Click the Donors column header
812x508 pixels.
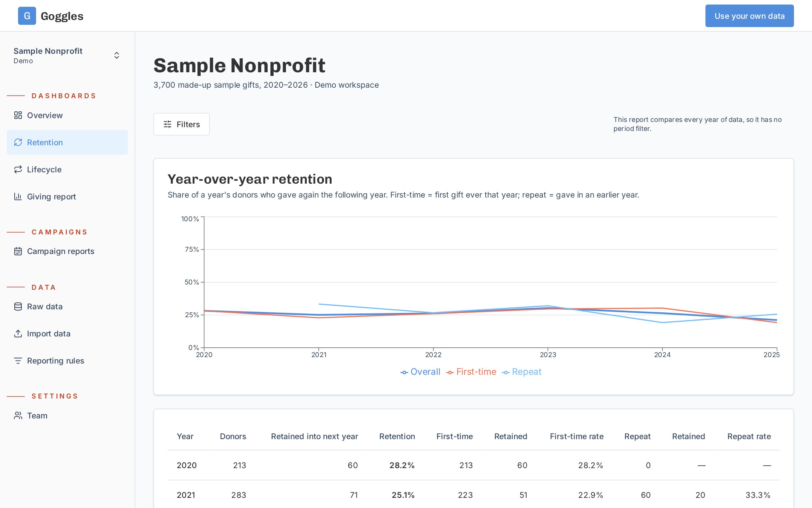[x=233, y=436]
